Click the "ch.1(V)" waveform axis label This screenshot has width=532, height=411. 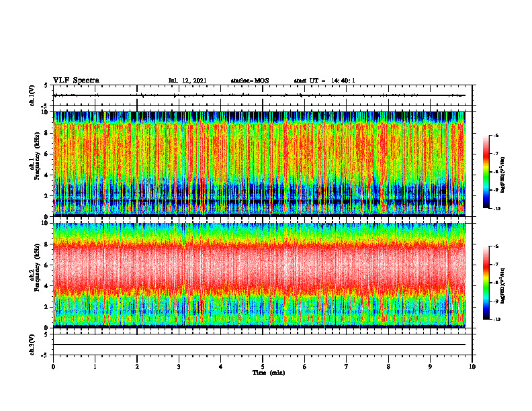pos(32,95)
